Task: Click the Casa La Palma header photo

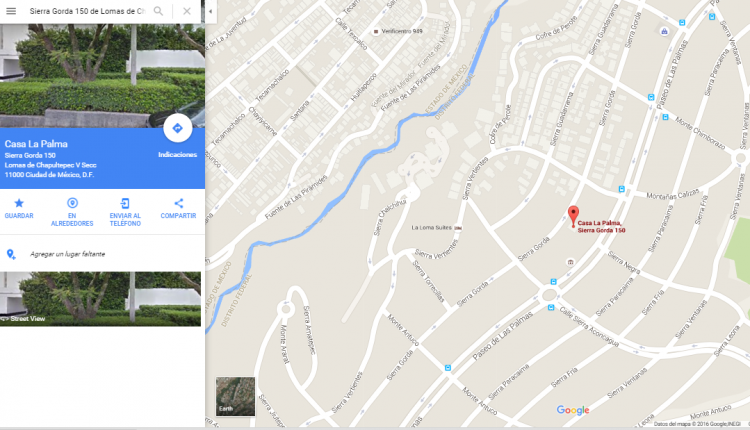Action: click(102, 76)
